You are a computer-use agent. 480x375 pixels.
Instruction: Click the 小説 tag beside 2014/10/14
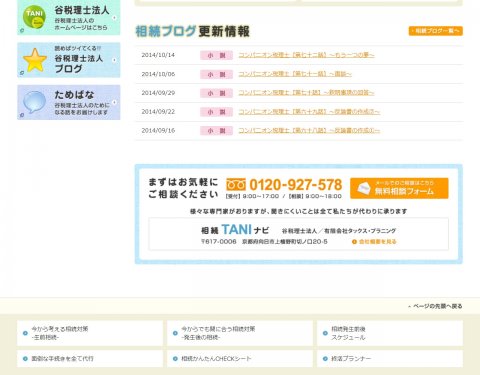click(217, 55)
